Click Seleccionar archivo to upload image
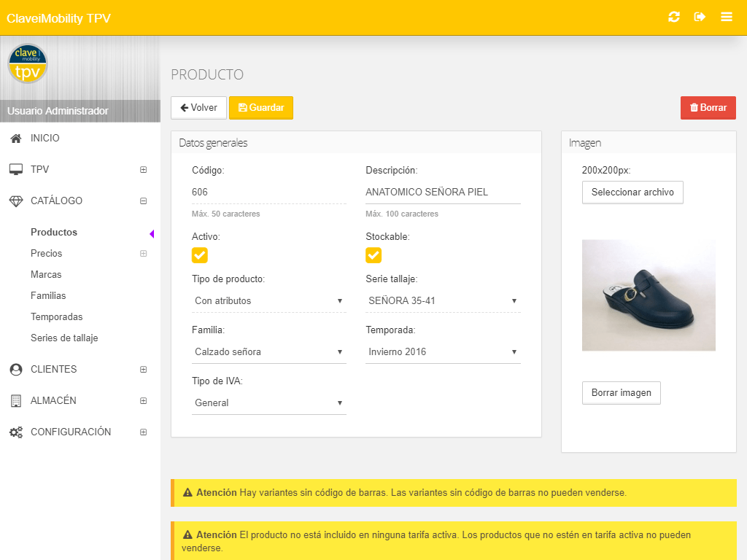The image size is (747, 560). point(632,192)
